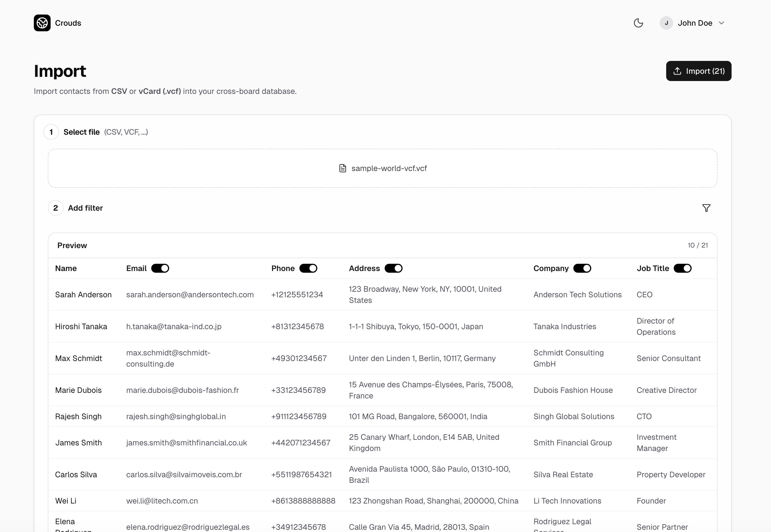Screen dimensions: 771x532
Task: Click the Crouds logo icon
Action: pyautogui.click(x=42, y=23)
